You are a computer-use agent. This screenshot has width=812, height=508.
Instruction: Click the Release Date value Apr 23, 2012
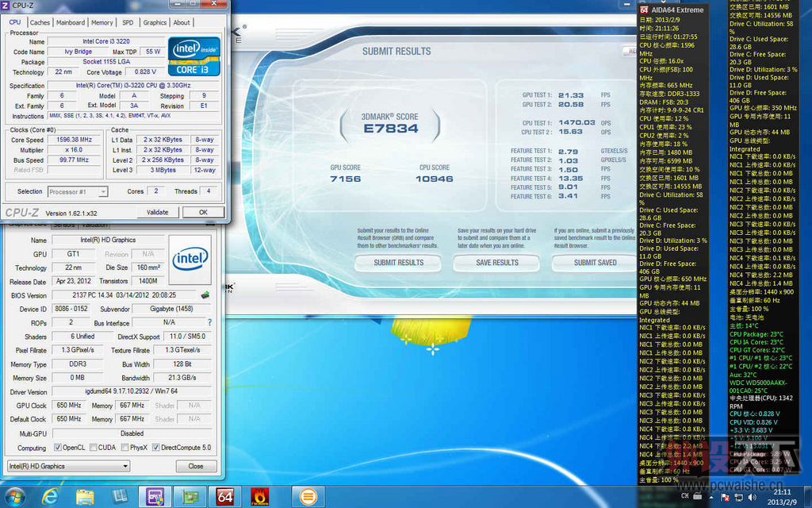pyautogui.click(x=74, y=281)
